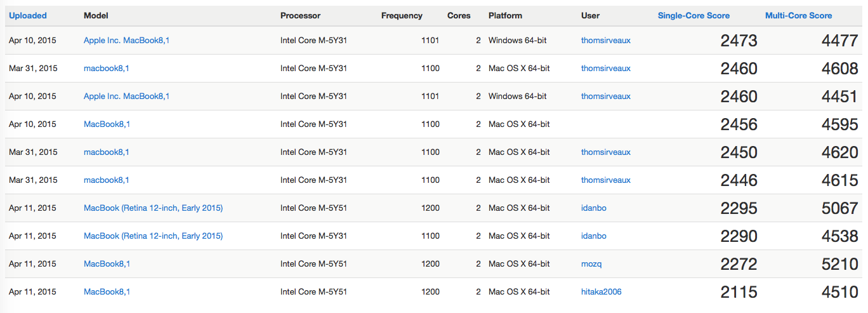This screenshot has height=313, width=868.
Task: Visit thomsirveaux profile in the 4477 row
Action: pyautogui.click(x=606, y=40)
